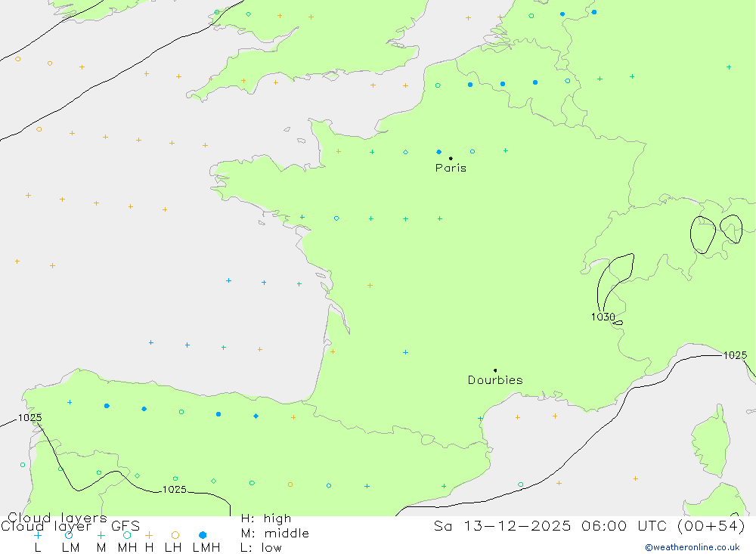Image resolution: width=756 pixels, height=554 pixels.
Task: Click the 'H: high' legend text
Action: (x=266, y=518)
